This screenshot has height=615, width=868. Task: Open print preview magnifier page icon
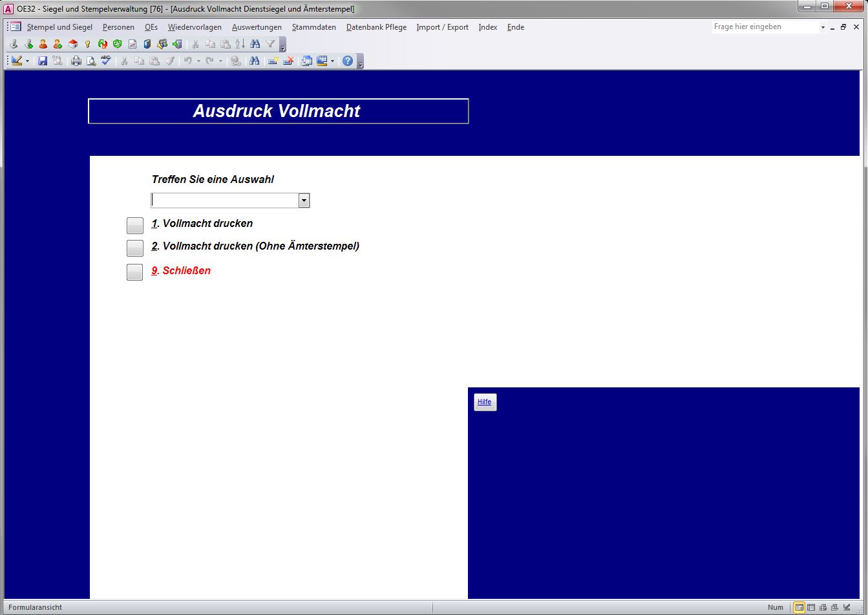pyautogui.click(x=91, y=61)
